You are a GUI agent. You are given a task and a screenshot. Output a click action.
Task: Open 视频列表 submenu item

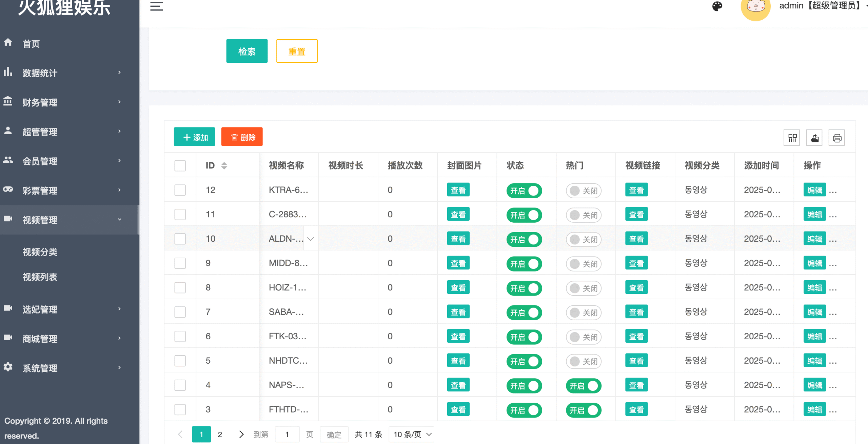pos(40,277)
